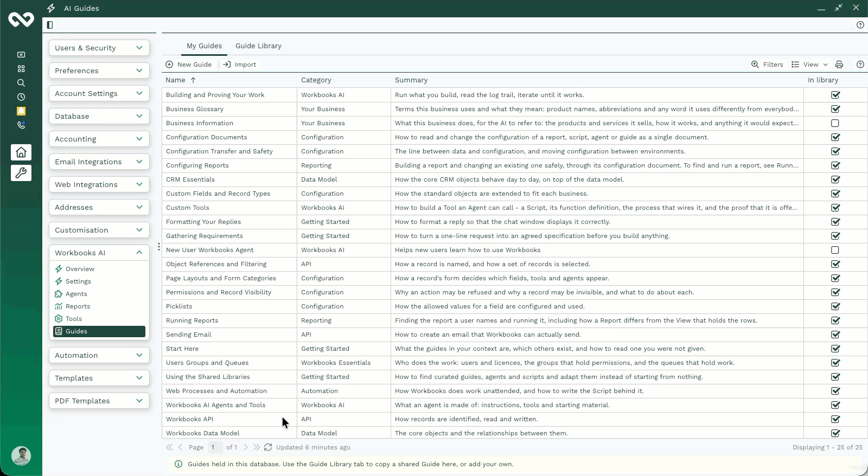The image size is (868, 476).
Task: Check In library for Business Information
Action: 835,123
